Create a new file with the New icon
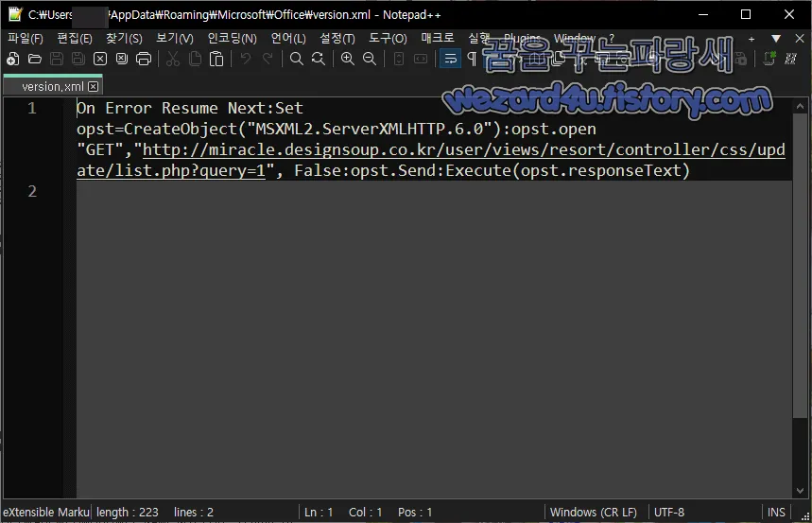812x523 pixels. pyautogui.click(x=13, y=59)
